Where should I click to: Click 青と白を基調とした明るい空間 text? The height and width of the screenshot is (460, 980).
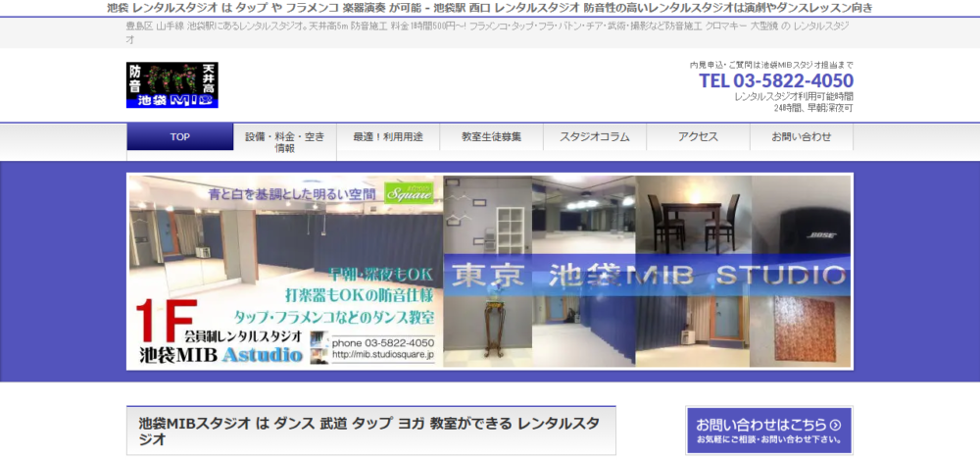(292, 194)
